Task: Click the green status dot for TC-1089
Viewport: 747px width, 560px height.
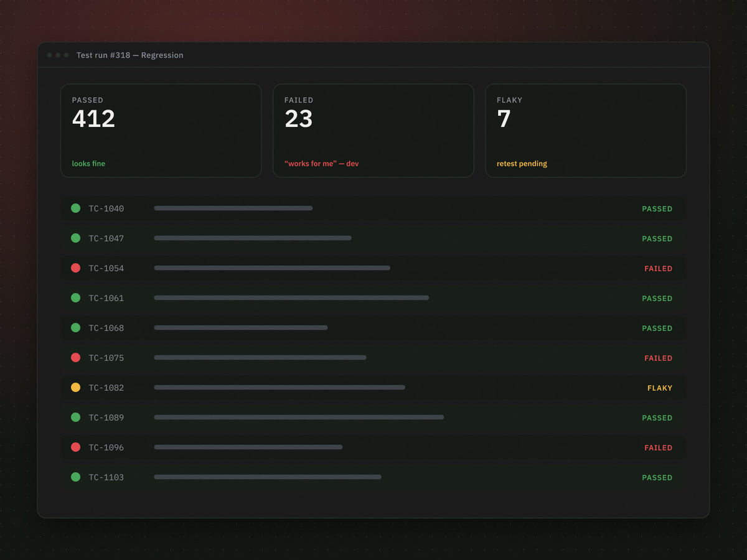Action: pyautogui.click(x=75, y=418)
